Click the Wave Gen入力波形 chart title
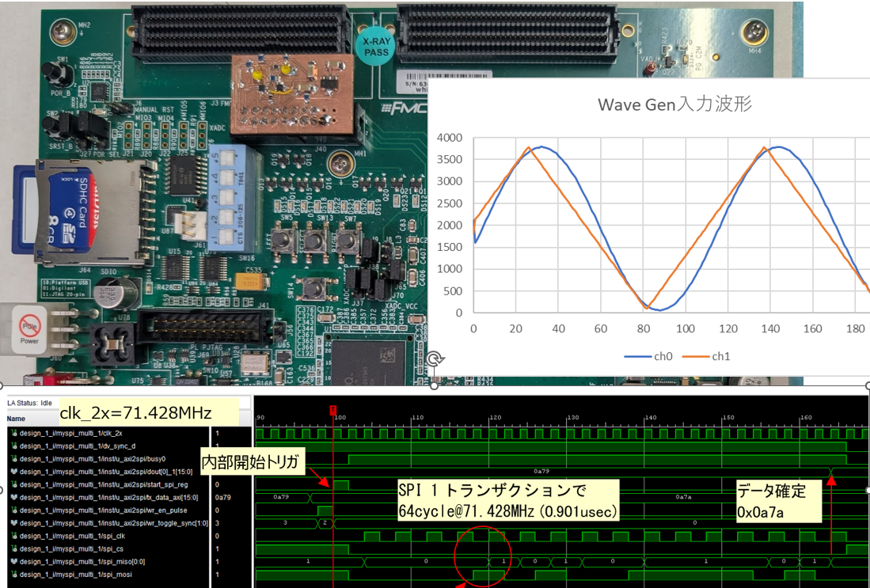This screenshot has width=870, height=588. tap(674, 104)
